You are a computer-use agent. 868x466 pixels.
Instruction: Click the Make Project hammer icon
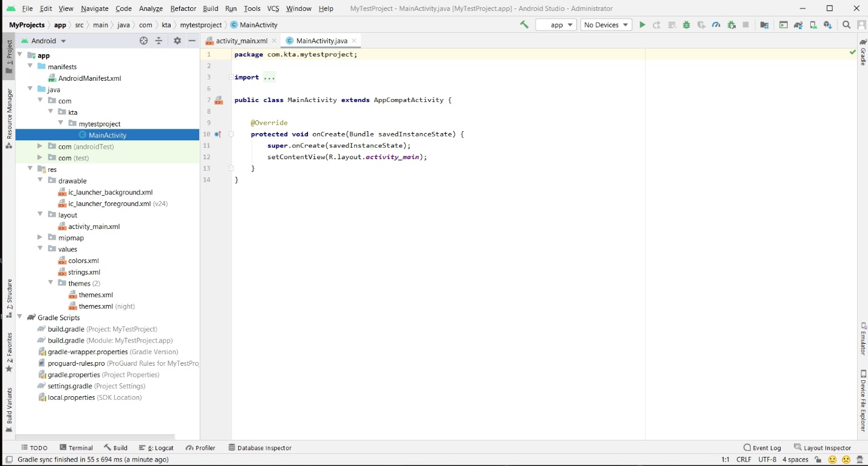pos(524,25)
